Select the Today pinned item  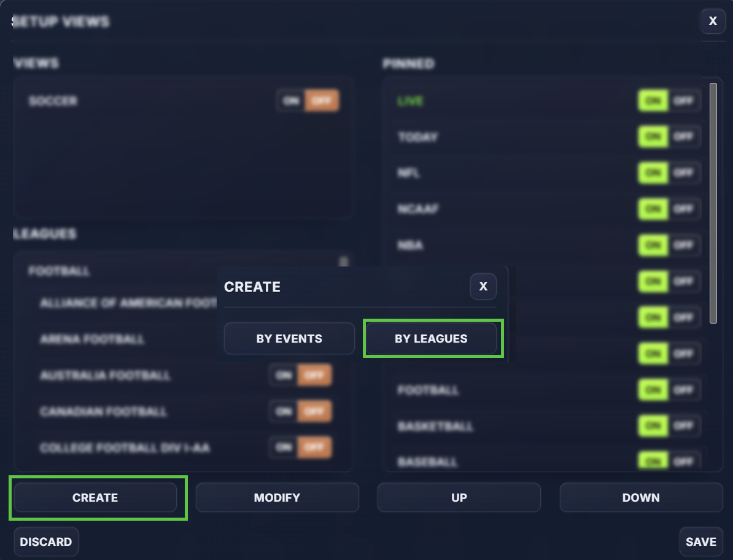[x=417, y=136]
